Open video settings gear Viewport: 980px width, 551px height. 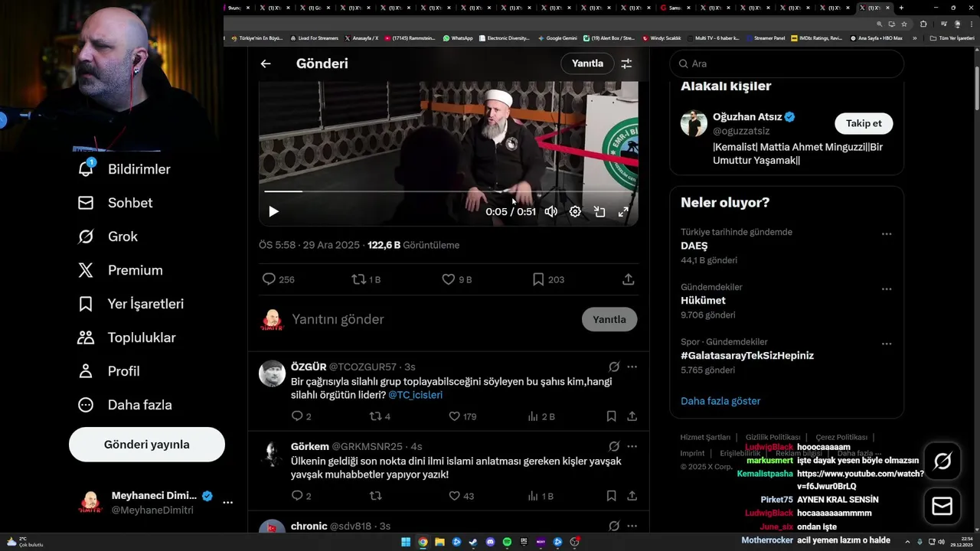point(575,211)
